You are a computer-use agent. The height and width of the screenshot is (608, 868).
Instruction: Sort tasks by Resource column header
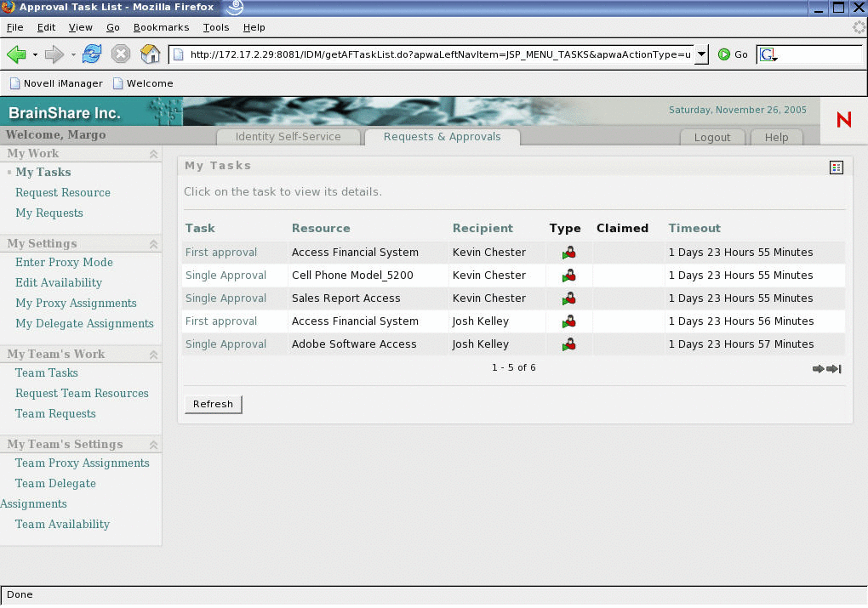[x=321, y=229]
